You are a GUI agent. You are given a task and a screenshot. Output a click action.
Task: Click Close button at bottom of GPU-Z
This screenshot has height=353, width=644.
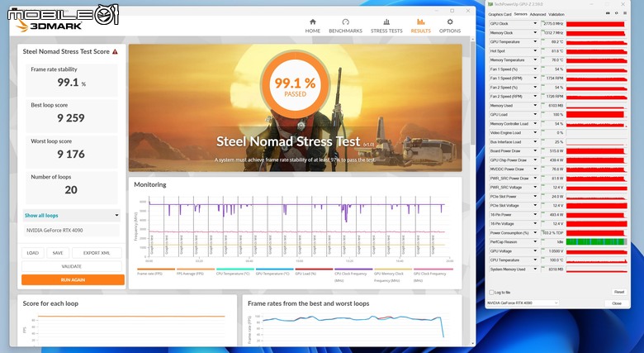617,303
